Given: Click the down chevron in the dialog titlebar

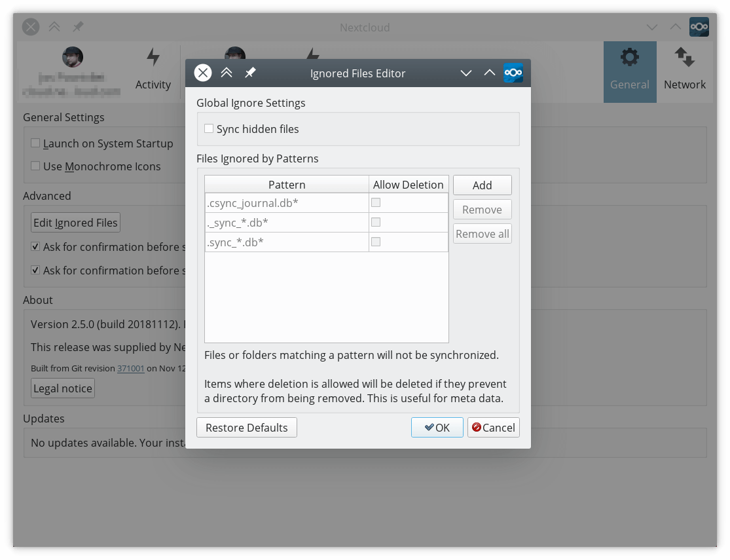Looking at the screenshot, I should [x=466, y=73].
